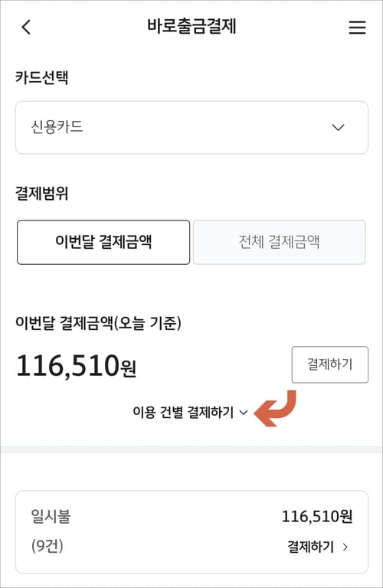Screen dimensions: 383x588
Task: Tap the 결제하기 link in 일시불 card
Action: pos(310,547)
